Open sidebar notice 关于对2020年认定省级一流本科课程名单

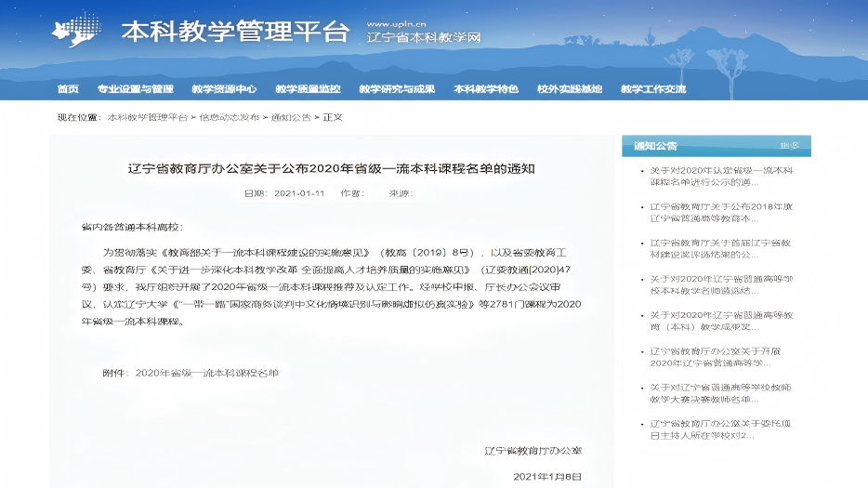coord(721,177)
